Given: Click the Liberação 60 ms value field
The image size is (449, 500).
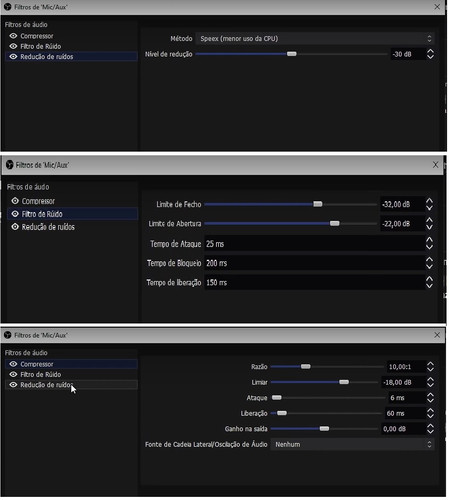Looking at the screenshot, I should (405, 413).
